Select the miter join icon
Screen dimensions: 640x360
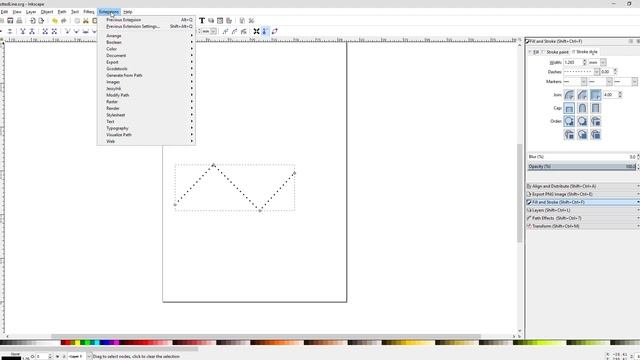tap(596, 95)
